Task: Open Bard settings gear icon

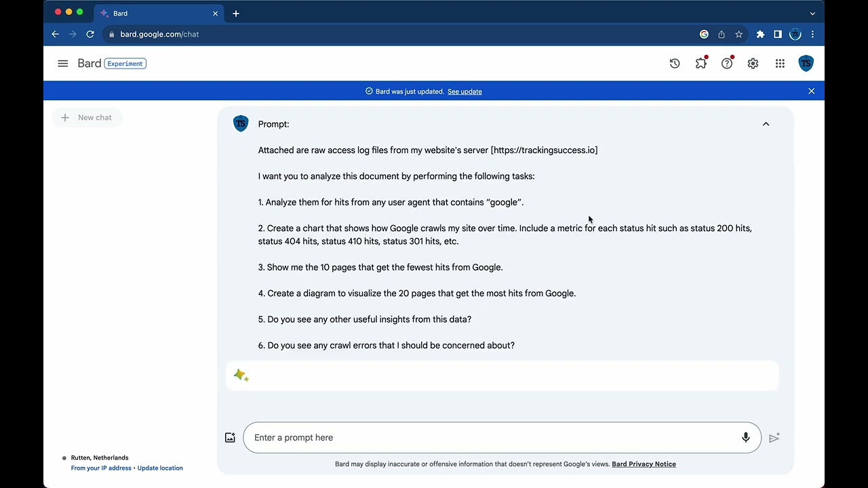Action: pyautogui.click(x=753, y=64)
